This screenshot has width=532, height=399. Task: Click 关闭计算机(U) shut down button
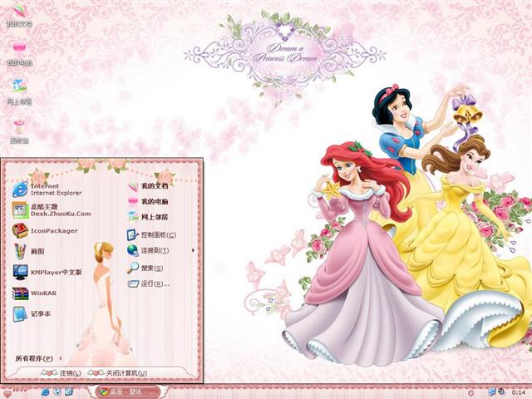pos(117,373)
